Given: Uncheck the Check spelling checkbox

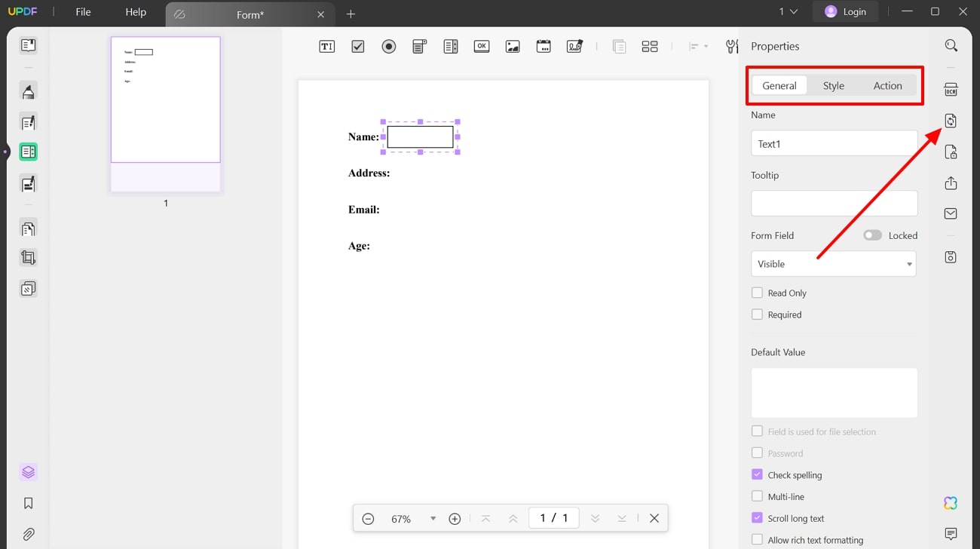Looking at the screenshot, I should point(757,475).
